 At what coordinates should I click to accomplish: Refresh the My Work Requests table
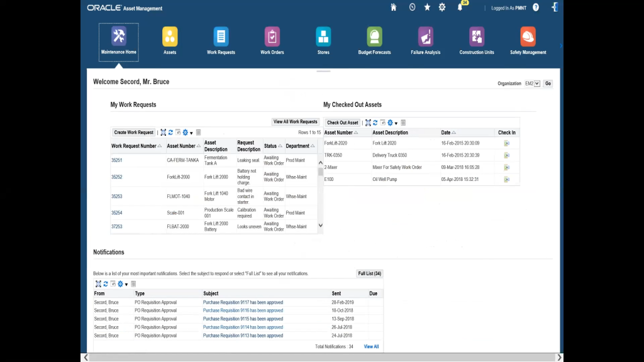[x=170, y=132]
